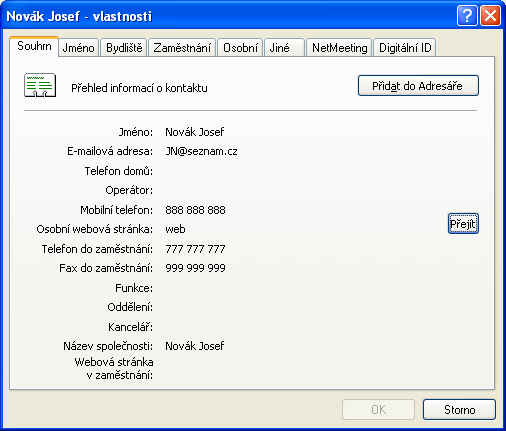Click the Jméno field label

[x=136, y=132]
